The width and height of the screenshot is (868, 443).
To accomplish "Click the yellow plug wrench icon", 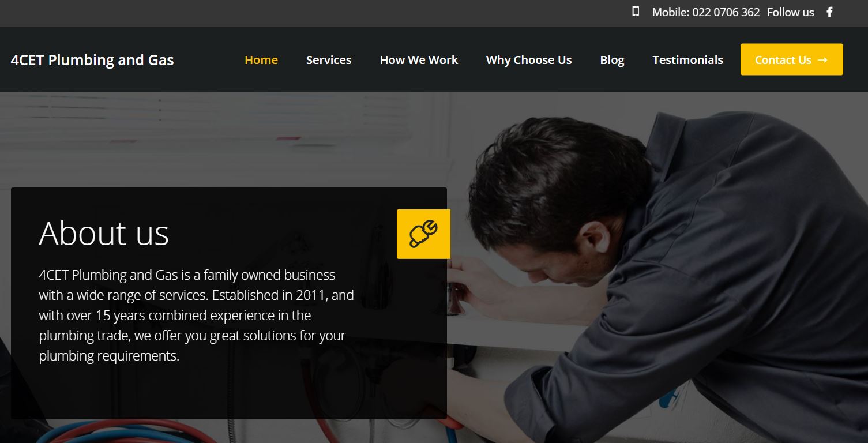I will click(423, 234).
